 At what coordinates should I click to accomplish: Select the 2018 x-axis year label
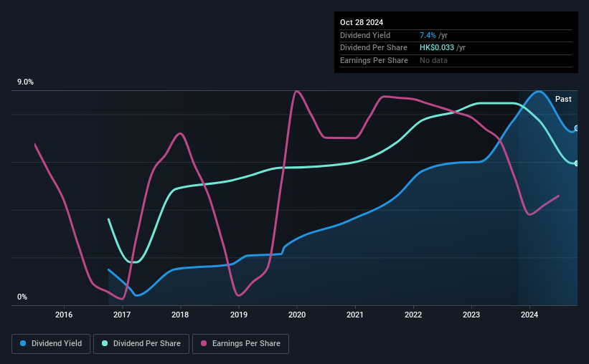pyautogui.click(x=180, y=315)
